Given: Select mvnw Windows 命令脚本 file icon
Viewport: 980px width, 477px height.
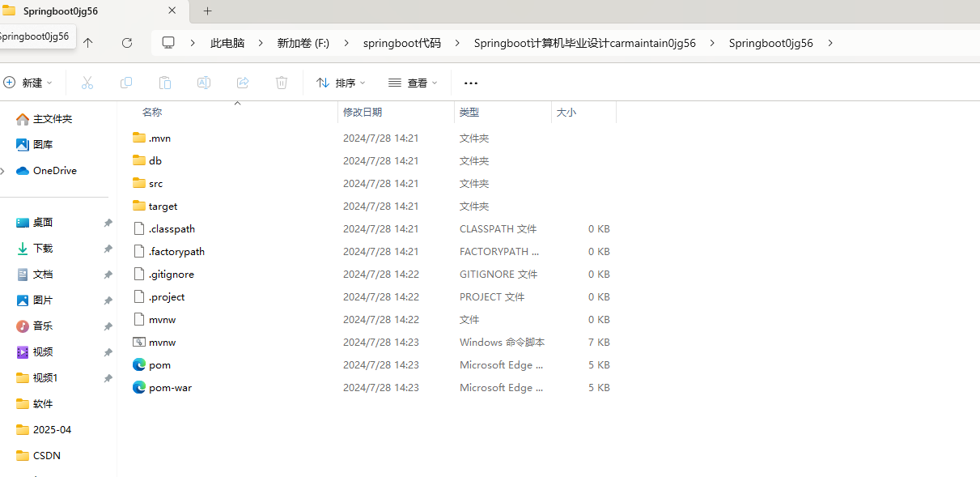Looking at the screenshot, I should pyautogui.click(x=139, y=342).
